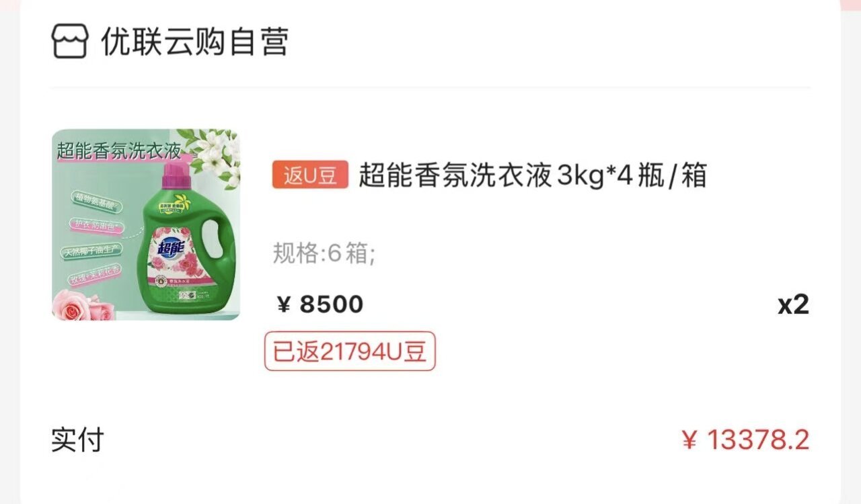This screenshot has height=504, width=861.
Task: Tap the orange 返U豆 tag
Action: pos(310,175)
